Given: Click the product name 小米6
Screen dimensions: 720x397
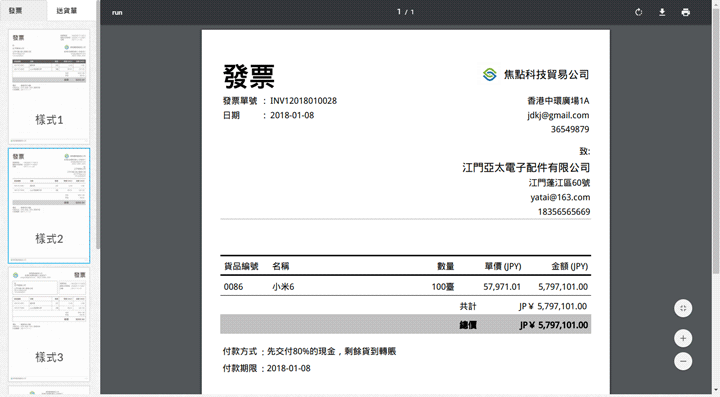Looking at the screenshot, I should [283, 287].
